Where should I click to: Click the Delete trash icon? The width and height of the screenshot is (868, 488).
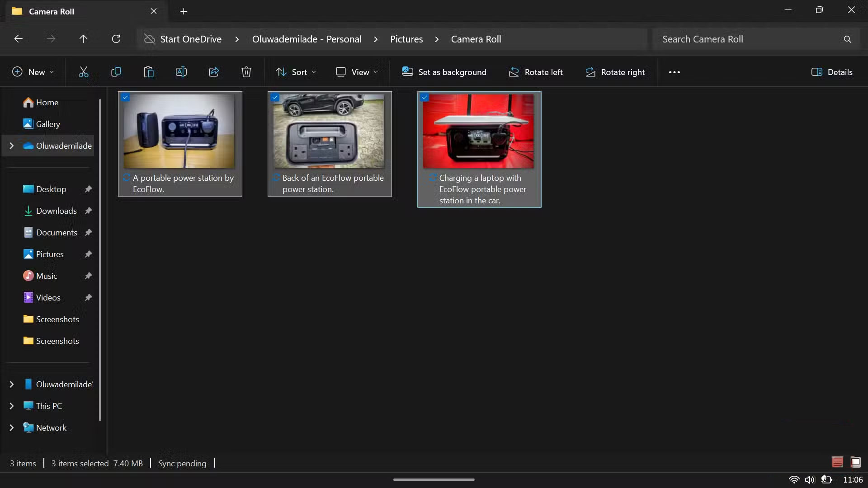[246, 72]
